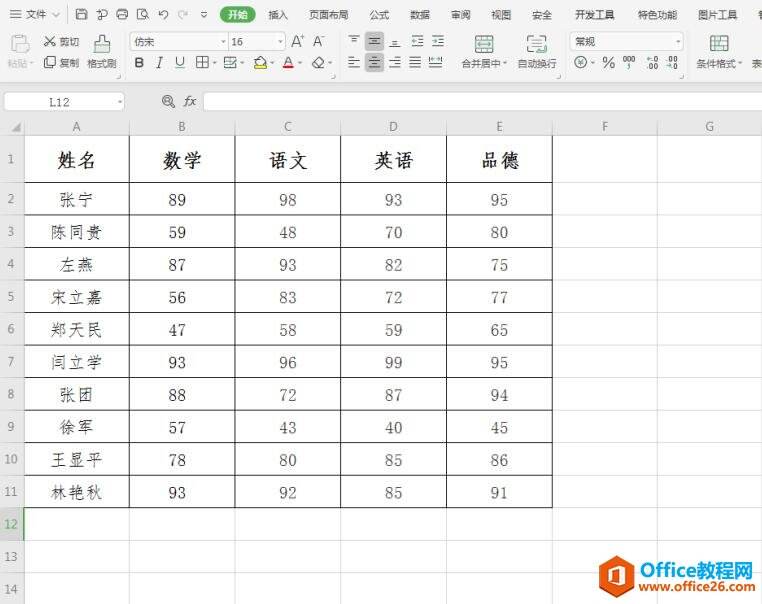Toggle Bold formatting
Image resolution: width=762 pixels, height=604 pixels.
[x=139, y=63]
